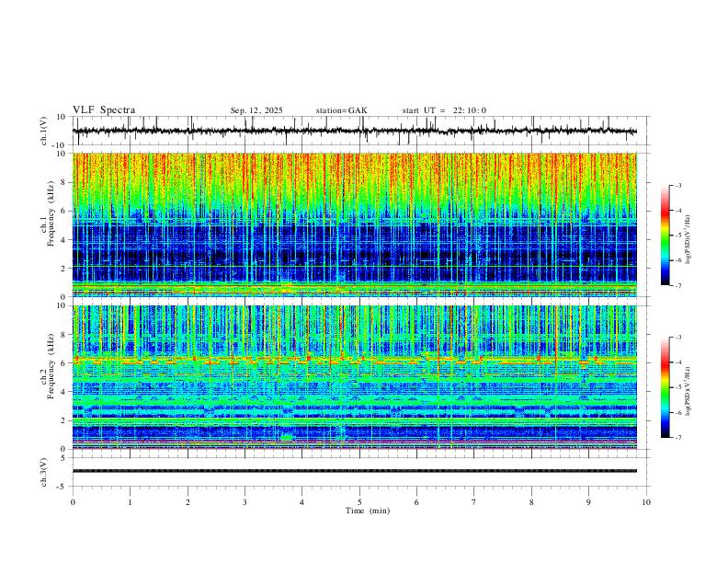Click the lower color bar's log(PSD) units label
The height and width of the screenshot is (563, 728).
688,392
